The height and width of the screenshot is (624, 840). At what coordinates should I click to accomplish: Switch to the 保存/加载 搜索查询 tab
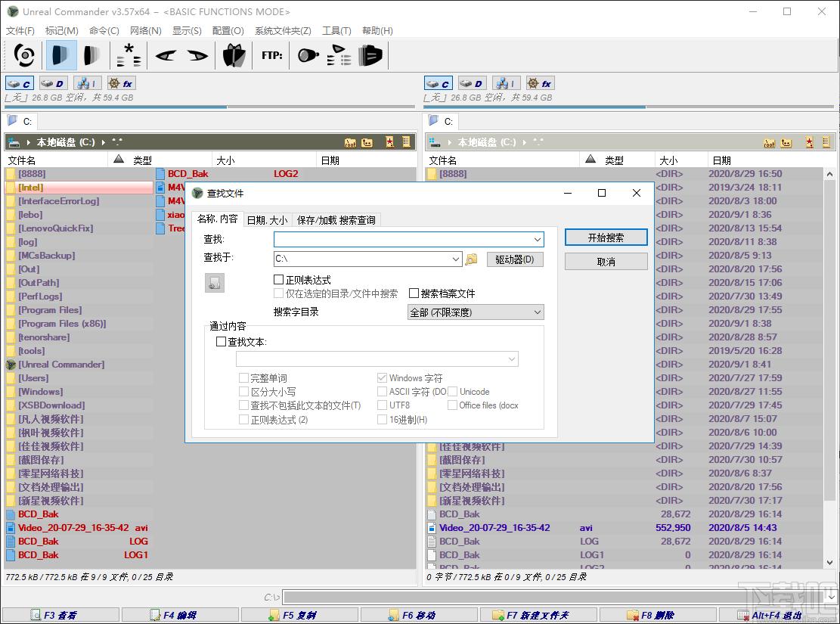pos(336,220)
